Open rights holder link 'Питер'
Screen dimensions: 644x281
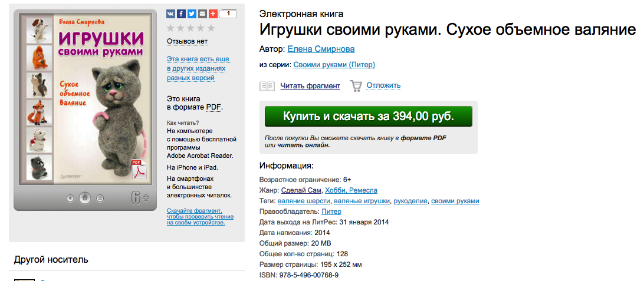click(331, 211)
